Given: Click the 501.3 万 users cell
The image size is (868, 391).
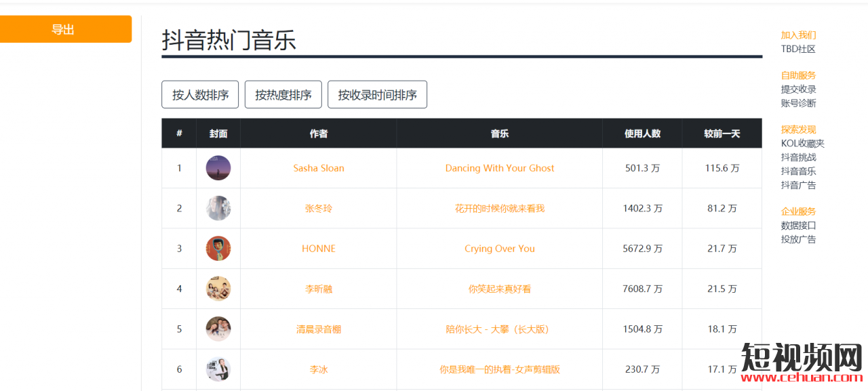Looking at the screenshot, I should point(642,168).
